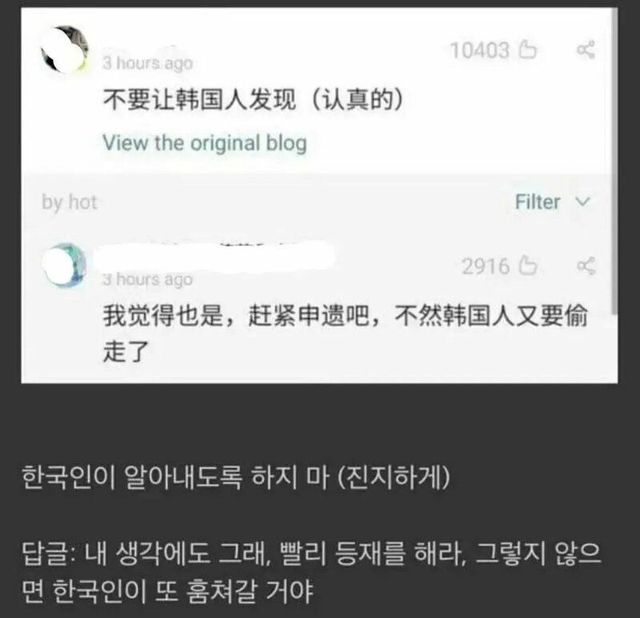Expand the chevron next to Filter
Screen dimensions: 640x618
pos(583,201)
